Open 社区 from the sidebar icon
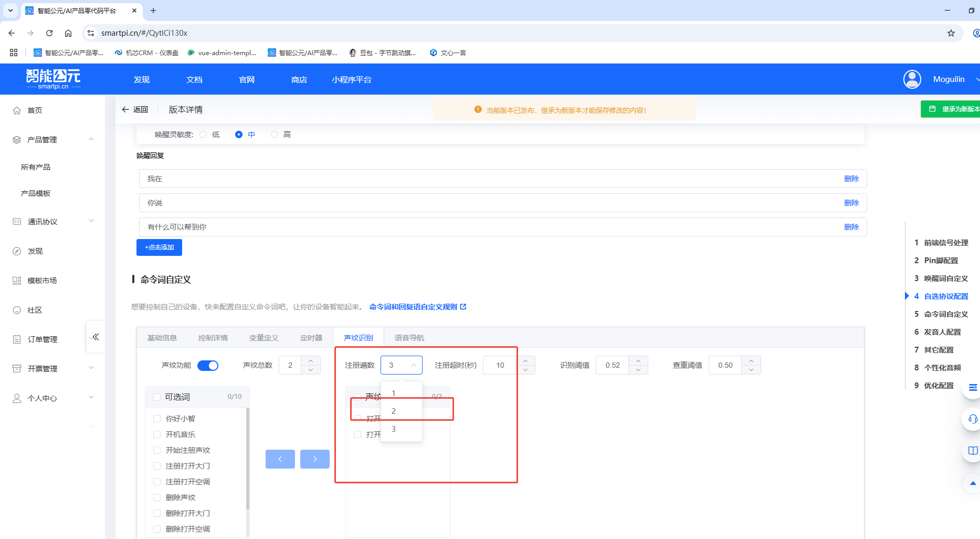980x539 pixels. pos(16,309)
